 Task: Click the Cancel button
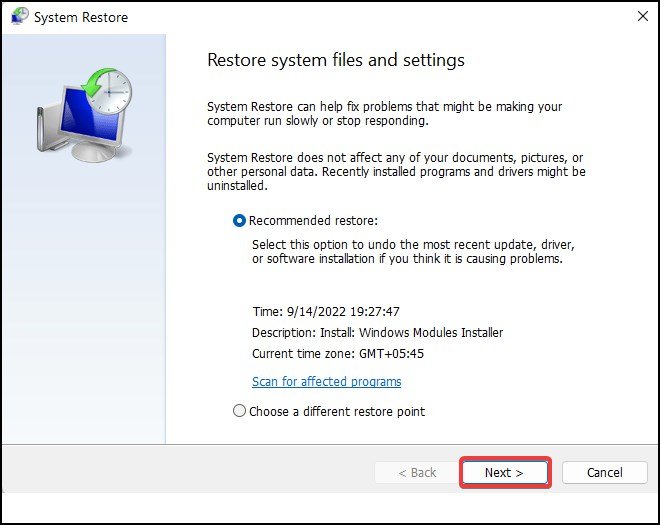[604, 472]
